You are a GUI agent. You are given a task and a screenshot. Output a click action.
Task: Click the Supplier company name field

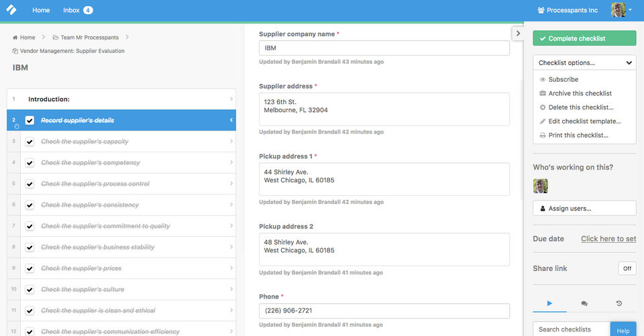tap(384, 48)
